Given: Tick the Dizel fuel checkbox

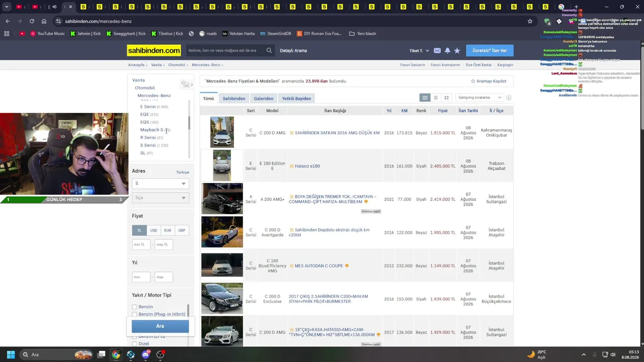Looking at the screenshot, I should [134, 344].
